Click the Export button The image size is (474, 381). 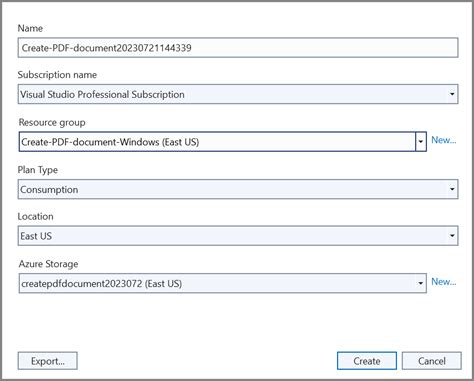[x=48, y=361]
